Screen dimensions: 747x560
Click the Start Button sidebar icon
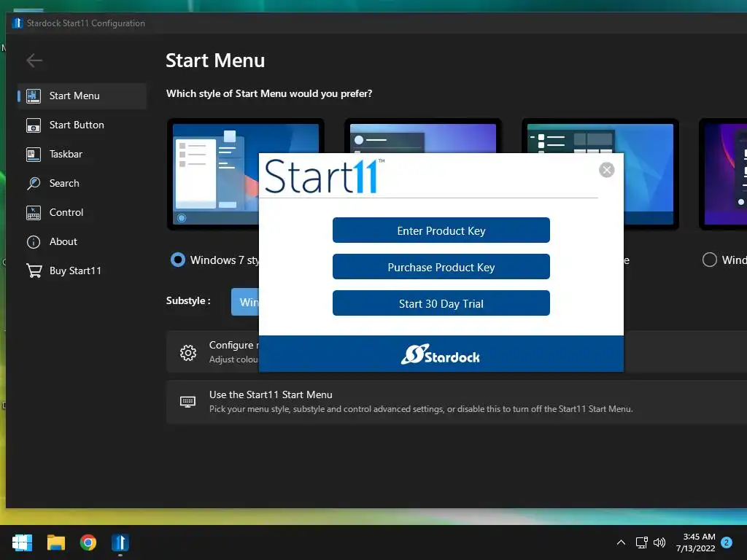(x=34, y=125)
